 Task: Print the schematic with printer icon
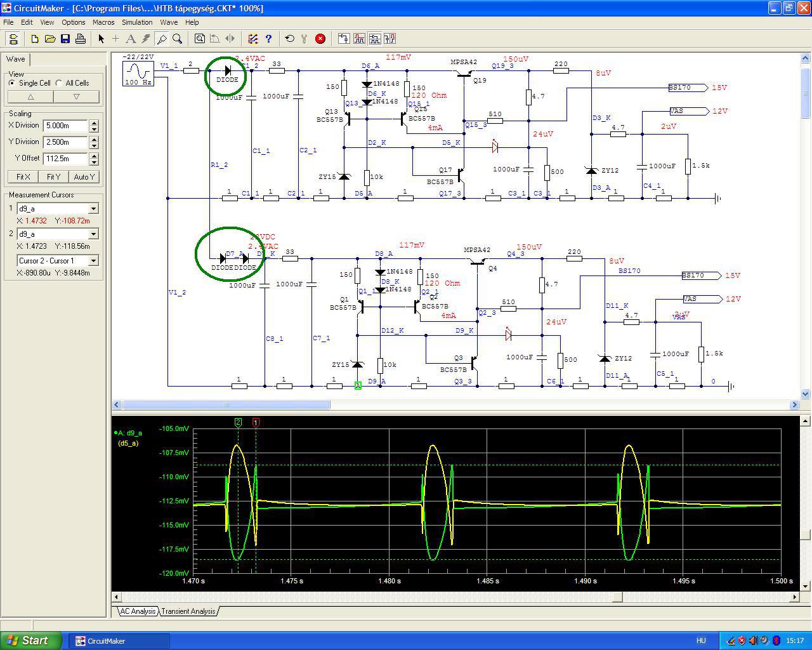tap(81, 39)
